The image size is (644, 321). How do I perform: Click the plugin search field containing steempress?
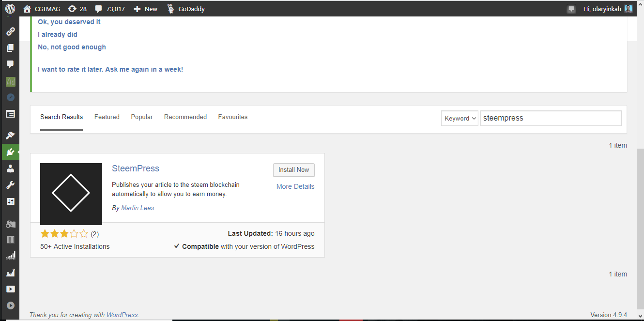coord(551,118)
